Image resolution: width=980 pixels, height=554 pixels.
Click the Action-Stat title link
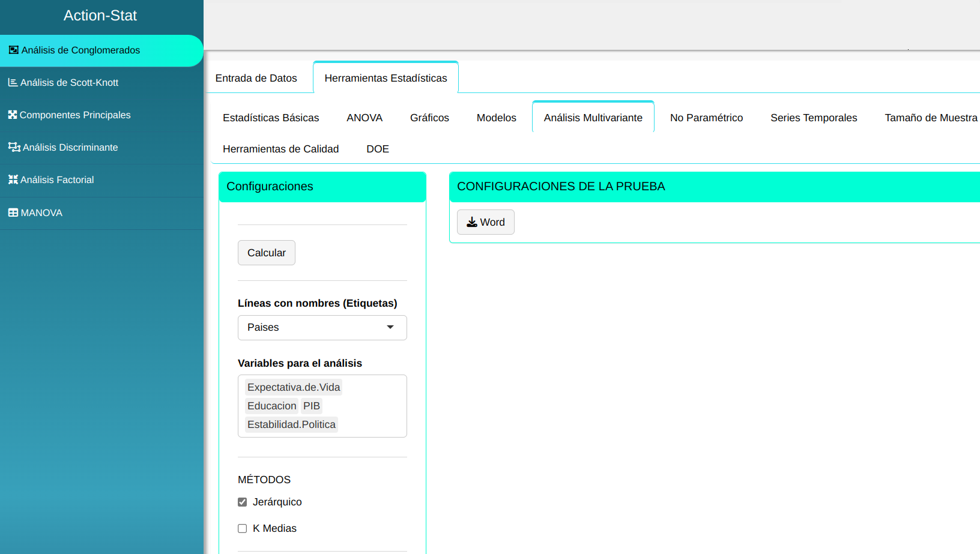point(100,16)
